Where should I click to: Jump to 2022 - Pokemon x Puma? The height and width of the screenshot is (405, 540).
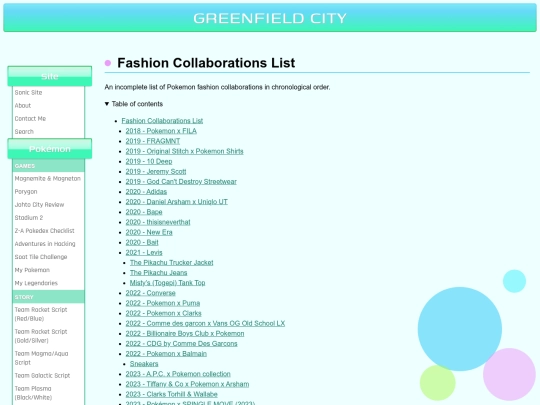click(163, 303)
